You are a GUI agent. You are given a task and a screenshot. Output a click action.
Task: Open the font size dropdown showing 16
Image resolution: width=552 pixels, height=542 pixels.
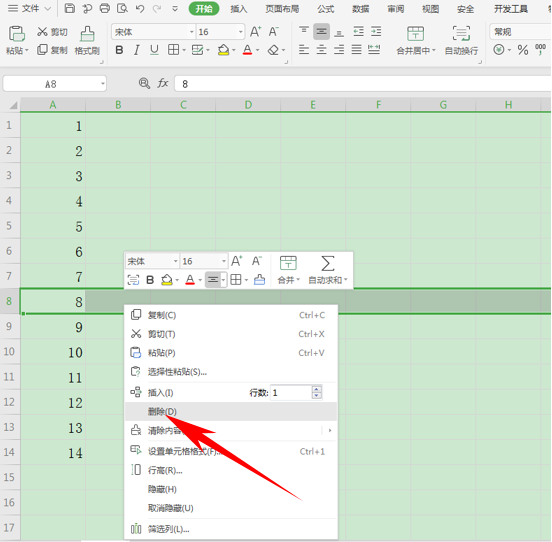[x=240, y=32]
